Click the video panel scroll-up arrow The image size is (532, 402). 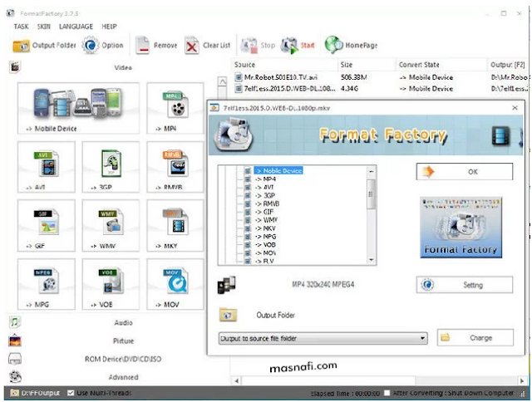point(222,81)
